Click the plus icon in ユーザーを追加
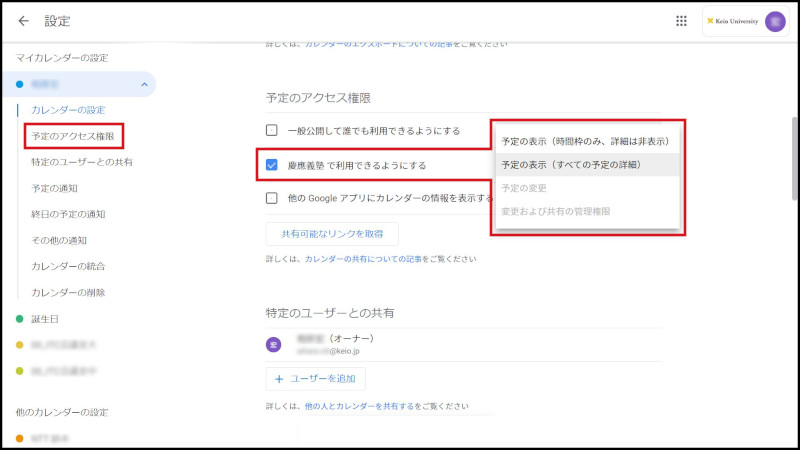The height and width of the screenshot is (450, 800). (279, 379)
